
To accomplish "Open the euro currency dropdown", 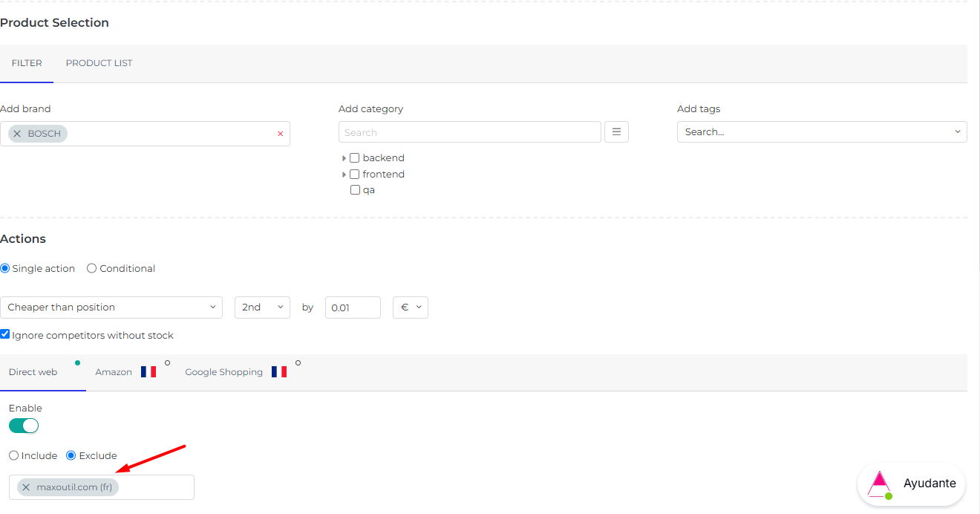I will pos(410,308).
